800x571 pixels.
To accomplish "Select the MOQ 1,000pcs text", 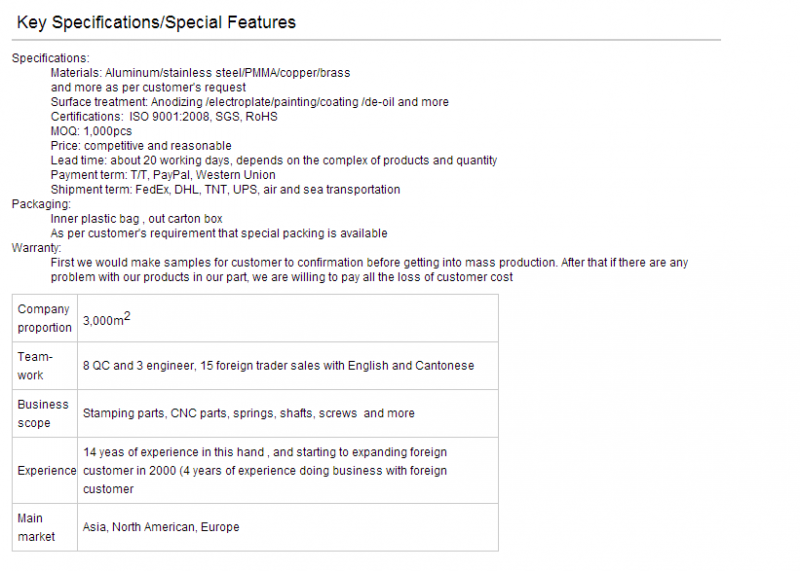I will pos(91,131).
